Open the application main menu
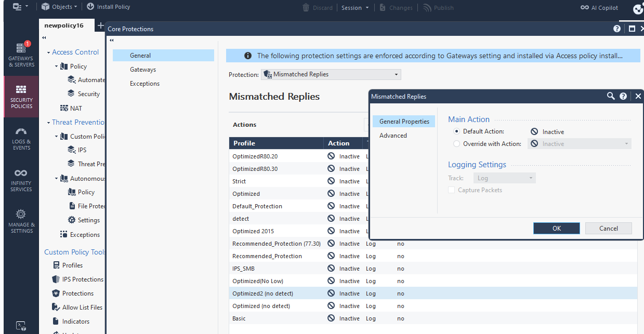This screenshot has width=644, height=334. (x=20, y=7)
